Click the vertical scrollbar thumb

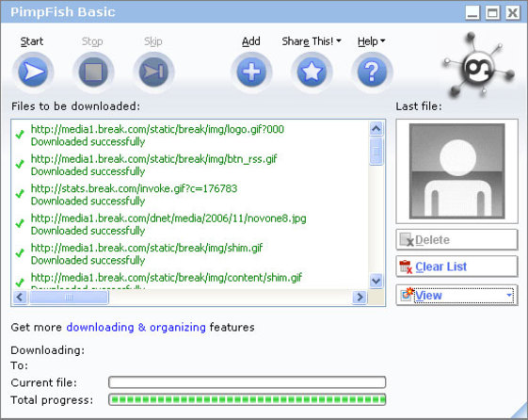(x=376, y=151)
